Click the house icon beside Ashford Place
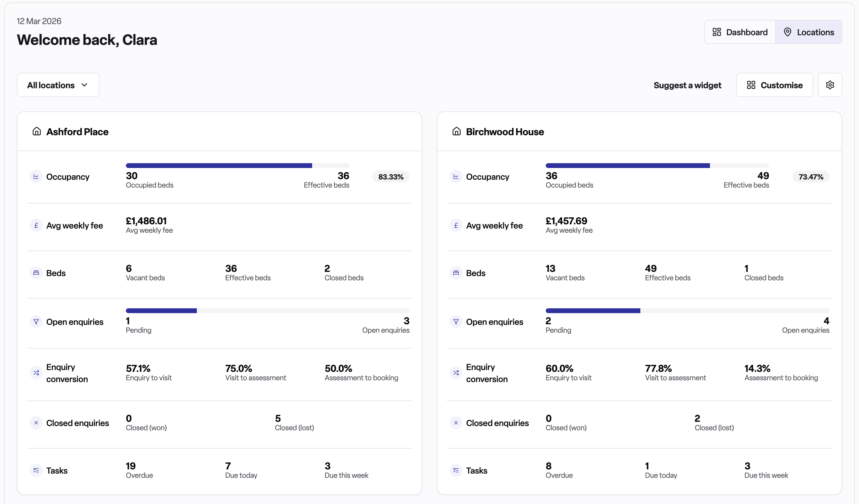The width and height of the screenshot is (859, 504). tap(36, 131)
